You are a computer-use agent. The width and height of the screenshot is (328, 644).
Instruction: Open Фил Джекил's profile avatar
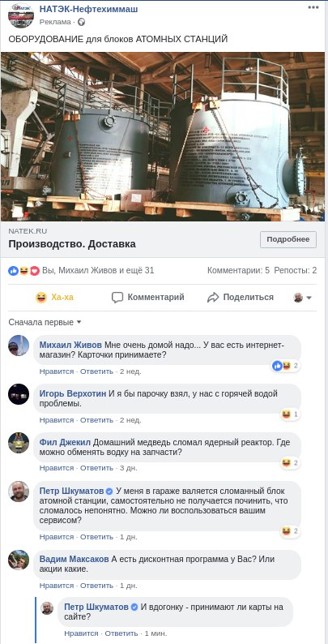pyautogui.click(x=19, y=442)
